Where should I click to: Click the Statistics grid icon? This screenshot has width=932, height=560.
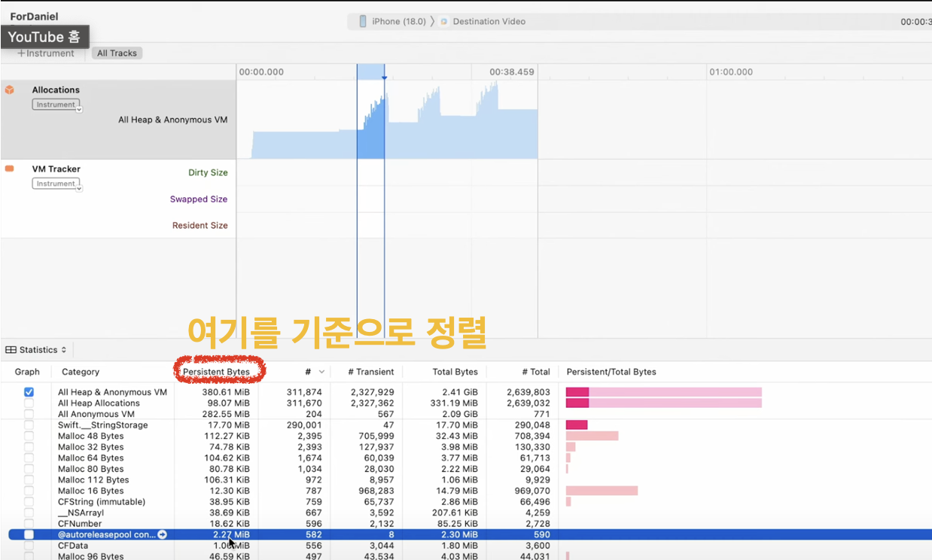[11, 350]
